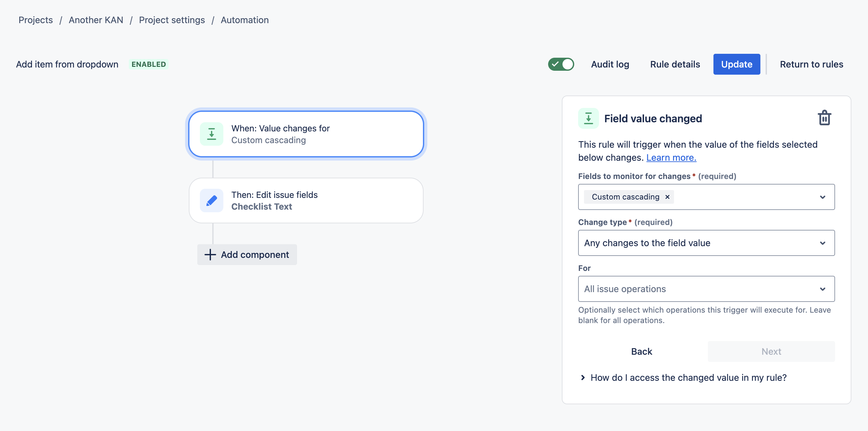Open the Change type dropdown

(x=706, y=243)
